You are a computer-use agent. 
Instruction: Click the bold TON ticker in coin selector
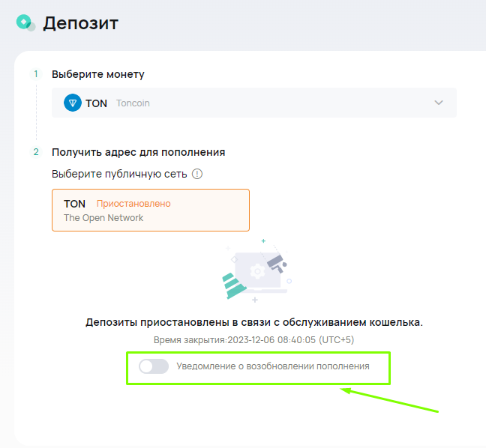96,103
